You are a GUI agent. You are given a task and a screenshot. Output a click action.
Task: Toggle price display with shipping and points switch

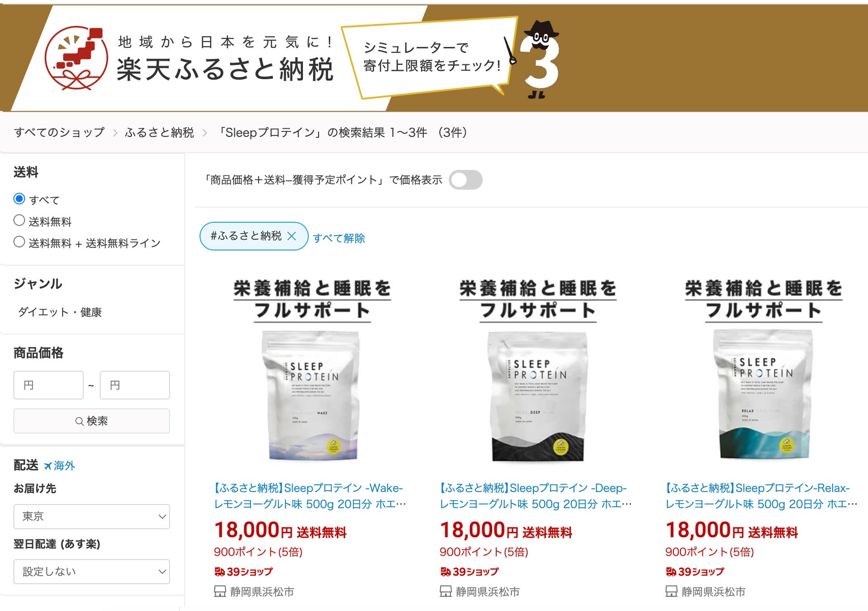pyautogui.click(x=465, y=180)
